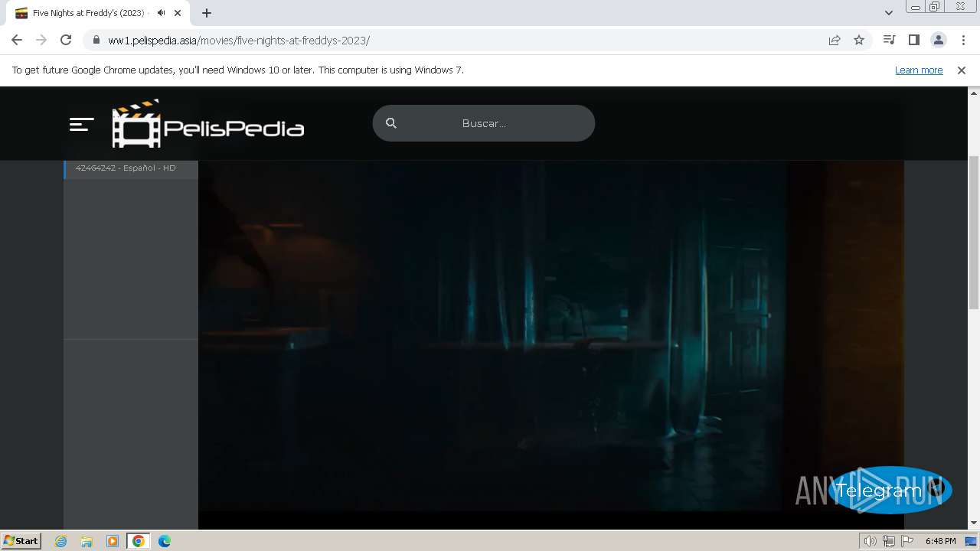Open Microsoft Edge from taskbar

pos(165,541)
